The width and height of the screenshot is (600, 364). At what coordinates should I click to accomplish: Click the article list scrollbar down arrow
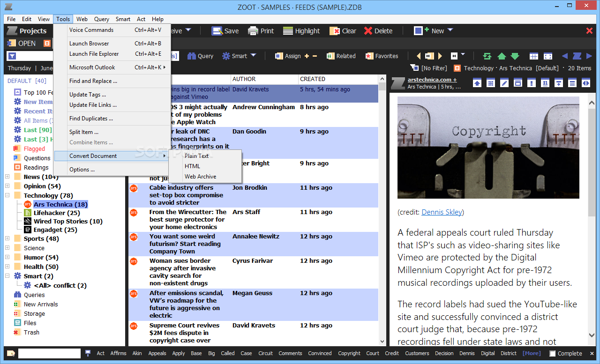pyautogui.click(x=382, y=342)
